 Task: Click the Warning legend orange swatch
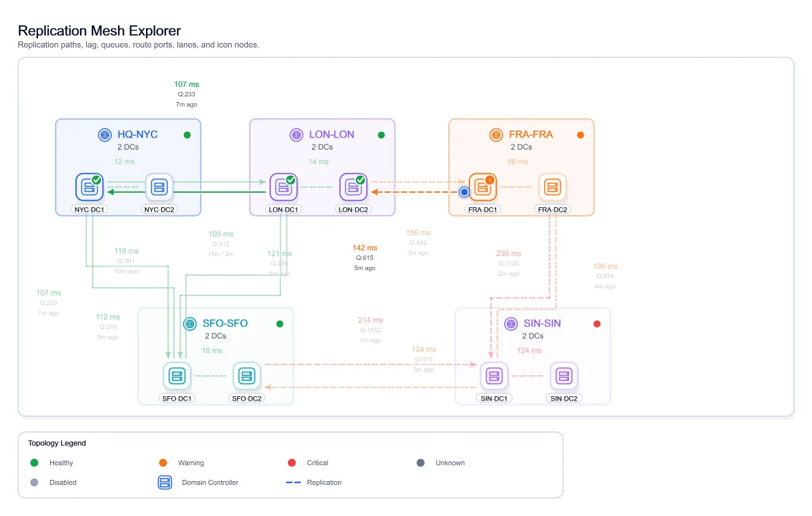pos(163,463)
